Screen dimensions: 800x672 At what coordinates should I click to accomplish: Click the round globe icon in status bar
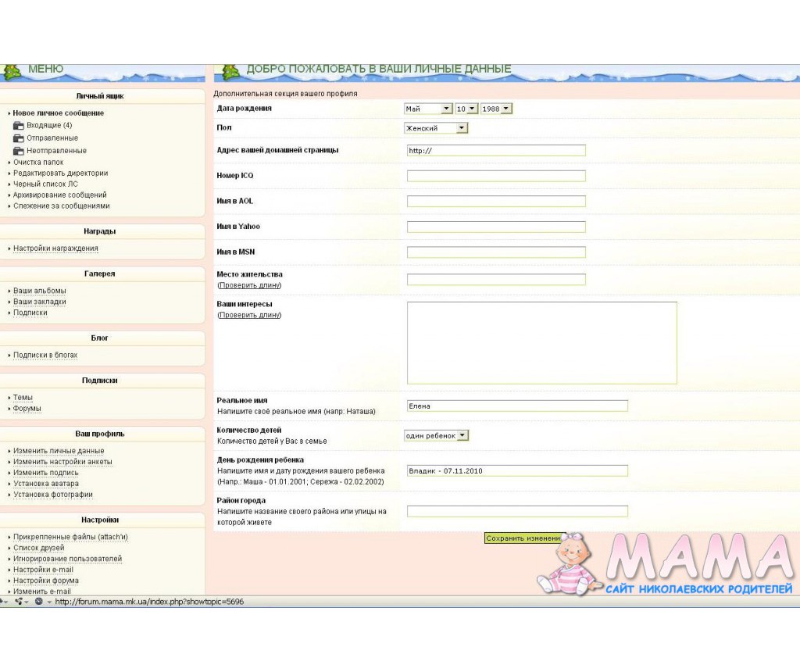coord(38,602)
